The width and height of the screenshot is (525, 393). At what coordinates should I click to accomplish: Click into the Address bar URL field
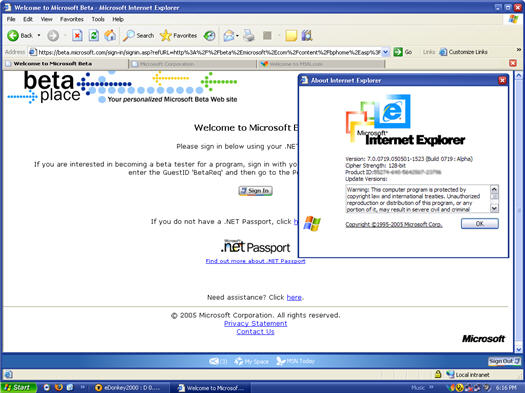pos(209,52)
